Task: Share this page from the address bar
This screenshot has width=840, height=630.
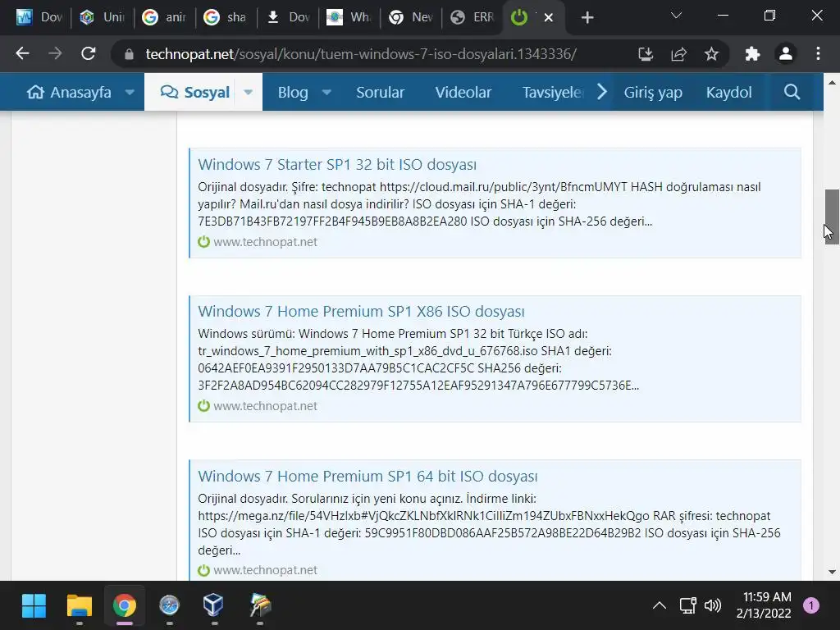Action: pyautogui.click(x=678, y=53)
